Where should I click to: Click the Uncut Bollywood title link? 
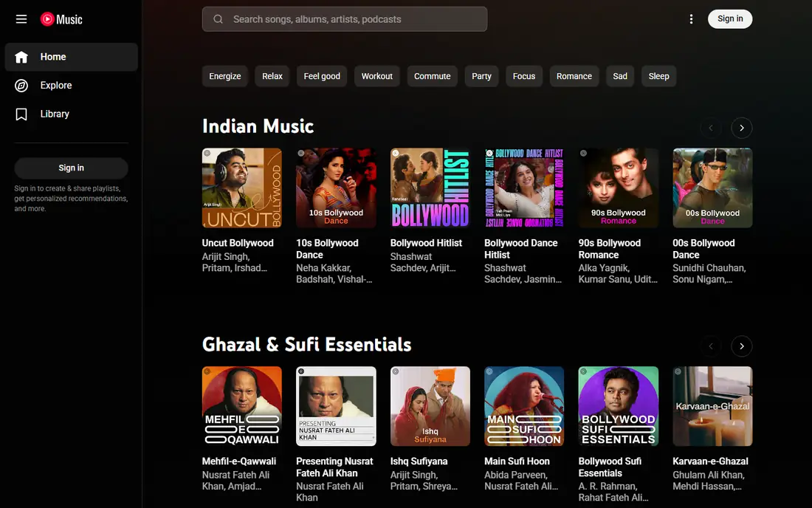[238, 243]
